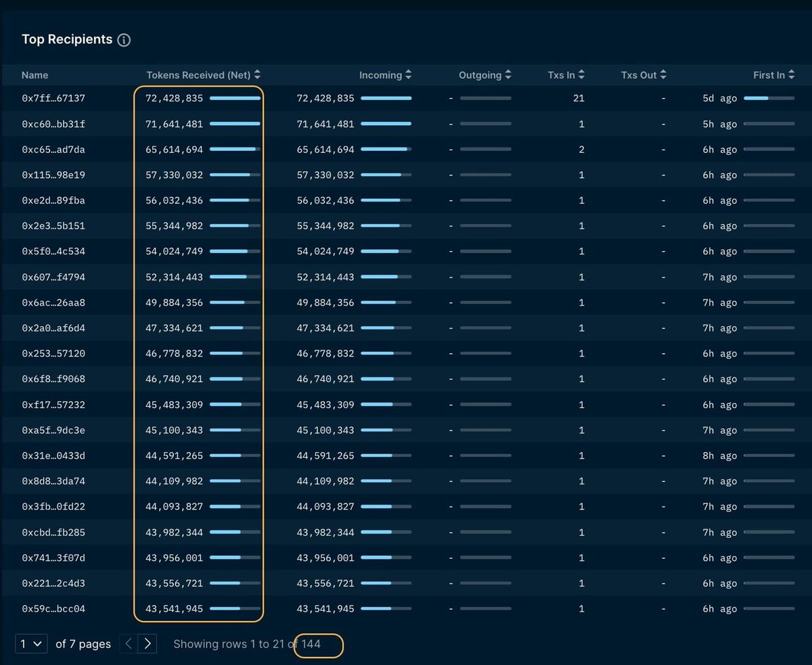Click the 5h ago First In value
The width and height of the screenshot is (812, 665).
tap(720, 124)
